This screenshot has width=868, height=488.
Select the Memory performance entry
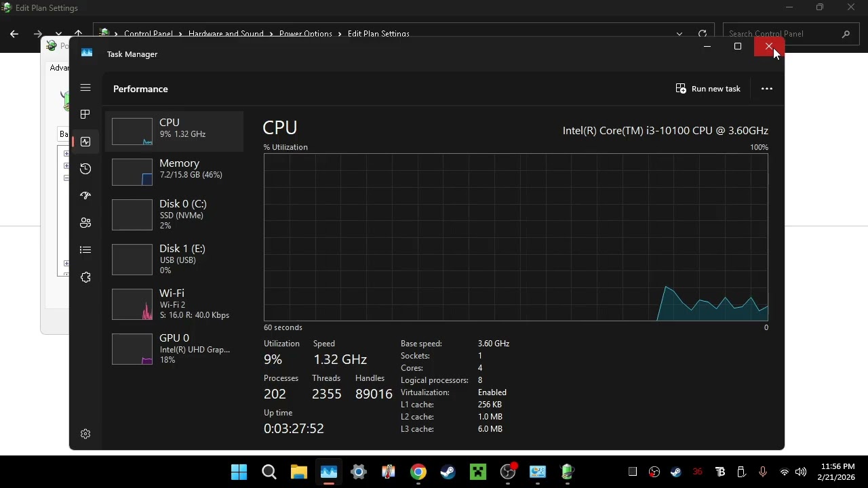tap(175, 172)
